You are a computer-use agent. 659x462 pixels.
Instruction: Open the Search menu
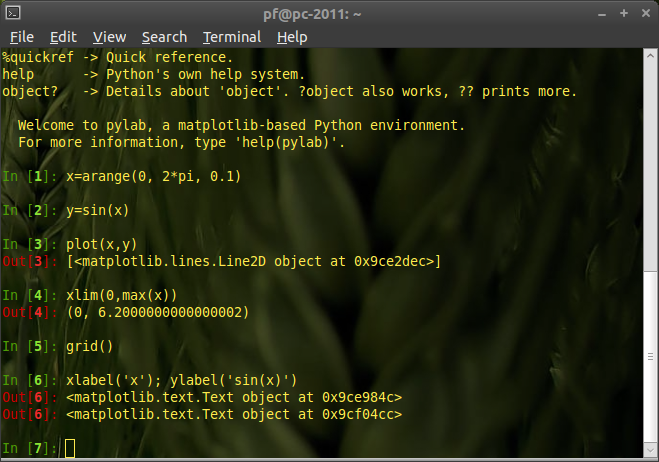(x=164, y=37)
